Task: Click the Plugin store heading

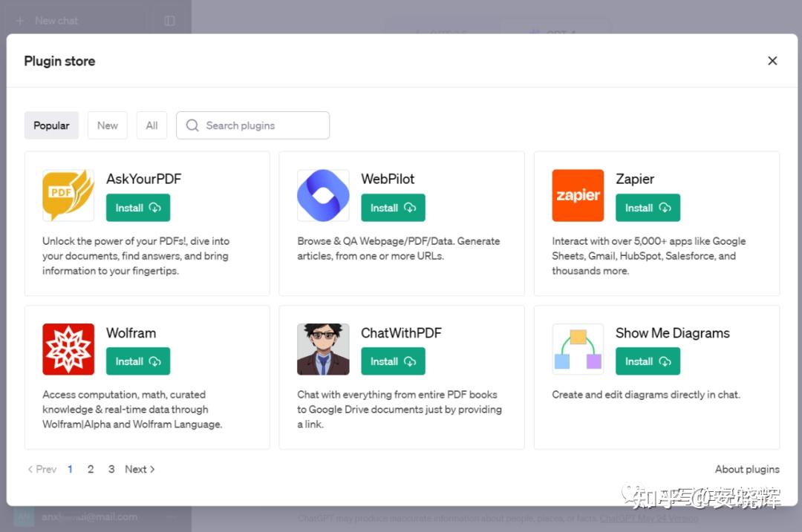Action: 59,62
